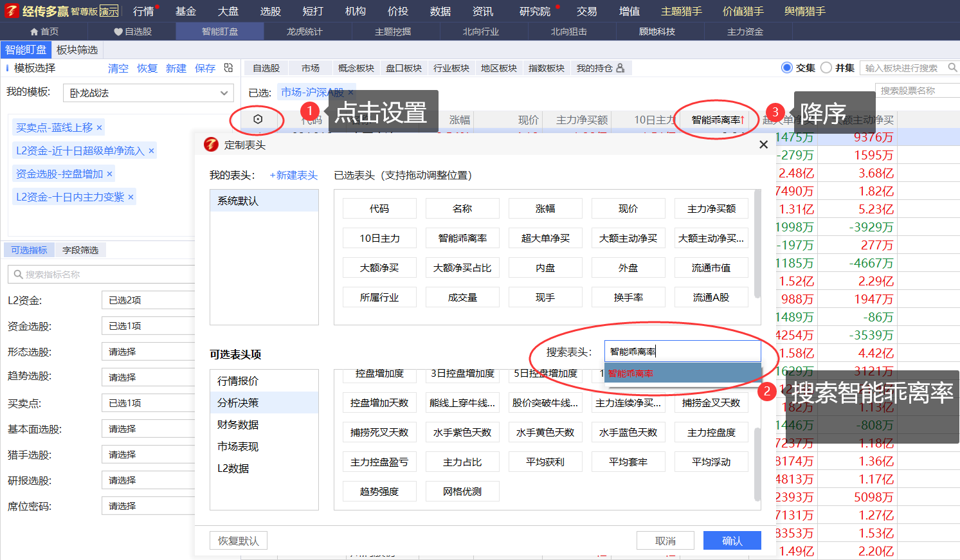The width and height of the screenshot is (960, 560).
Task: Click the 确认 confirm button in the dialog
Action: (x=732, y=540)
